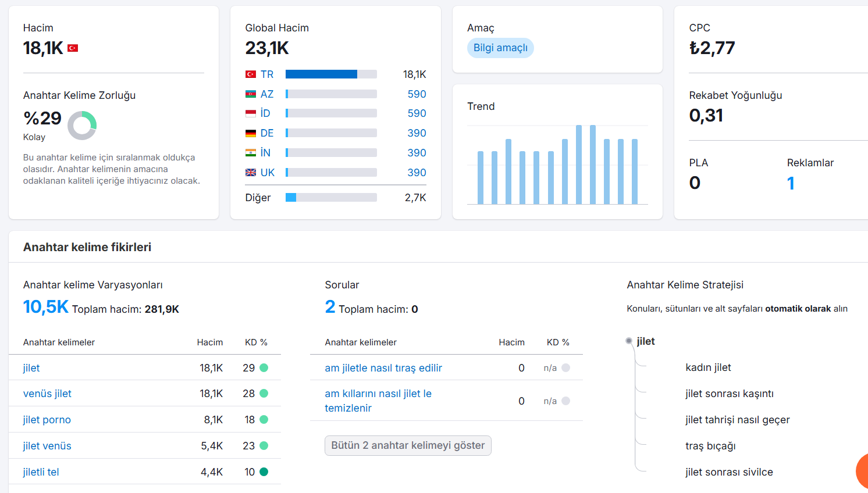This screenshot has width=868, height=493.
Task: Click the TR volume progress bar
Action: tap(331, 74)
